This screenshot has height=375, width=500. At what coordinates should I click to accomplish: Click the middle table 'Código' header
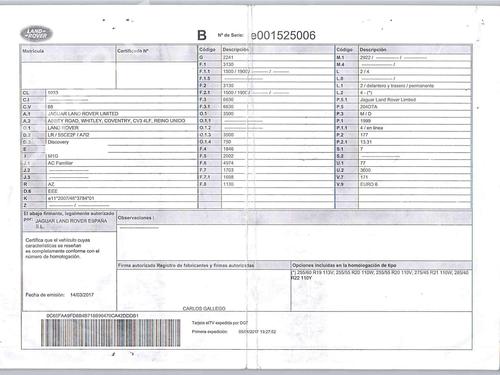tap(207, 49)
